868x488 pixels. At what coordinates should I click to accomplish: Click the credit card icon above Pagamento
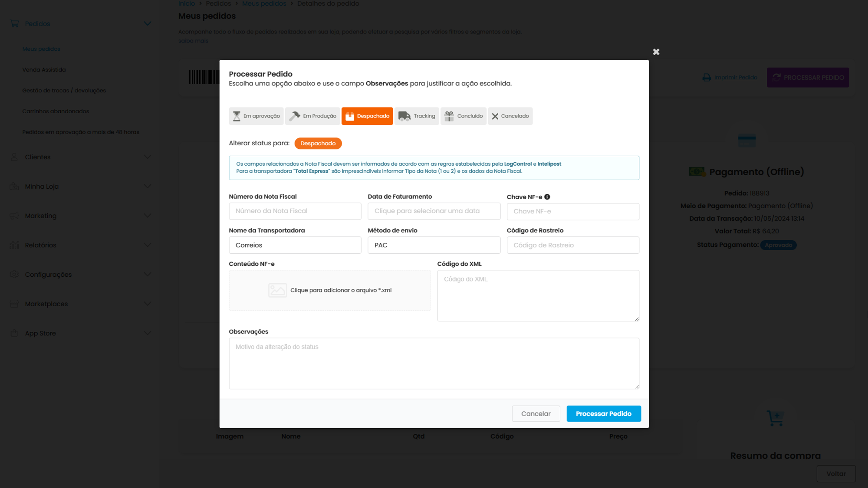(747, 141)
